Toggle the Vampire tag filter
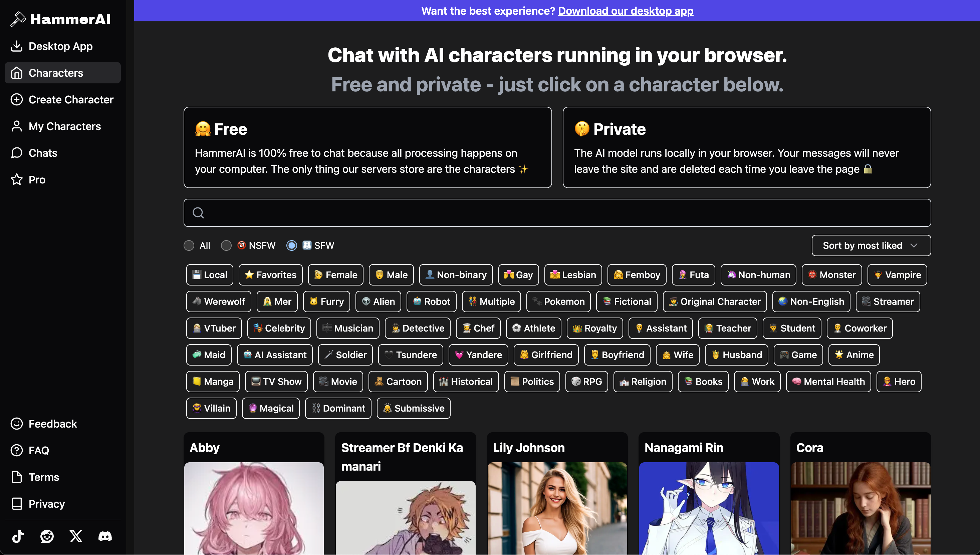980x555 pixels. pos(897,275)
